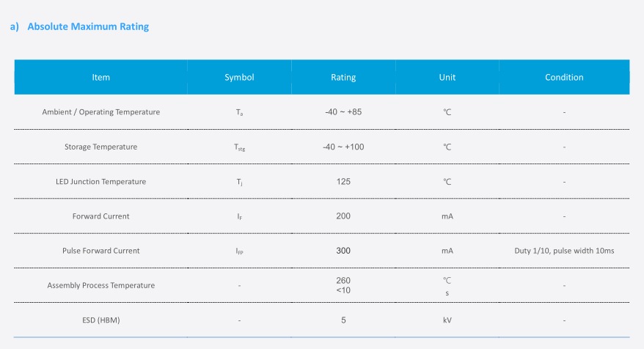Select the Storage Temperature row label
Image resolution: width=644 pixels, height=349 pixels.
tap(100, 147)
